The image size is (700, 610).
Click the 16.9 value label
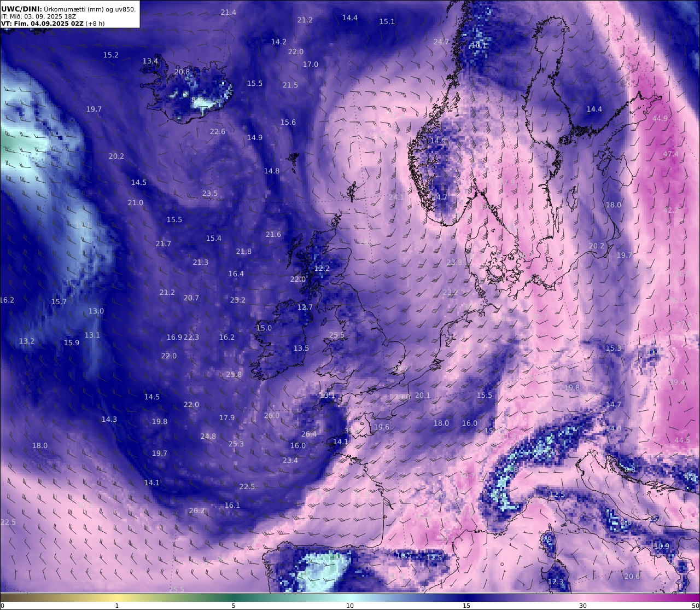point(174,337)
